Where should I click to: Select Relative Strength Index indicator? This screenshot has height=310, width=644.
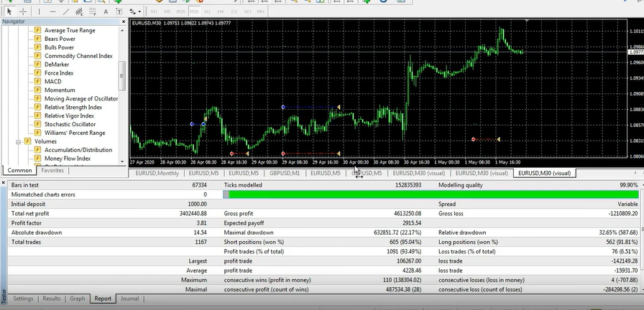73,107
